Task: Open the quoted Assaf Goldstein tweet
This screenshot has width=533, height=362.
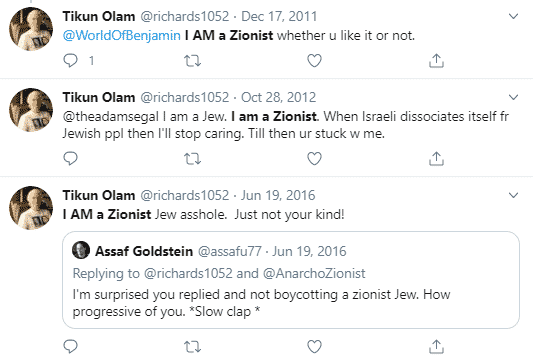Action: pos(291,280)
